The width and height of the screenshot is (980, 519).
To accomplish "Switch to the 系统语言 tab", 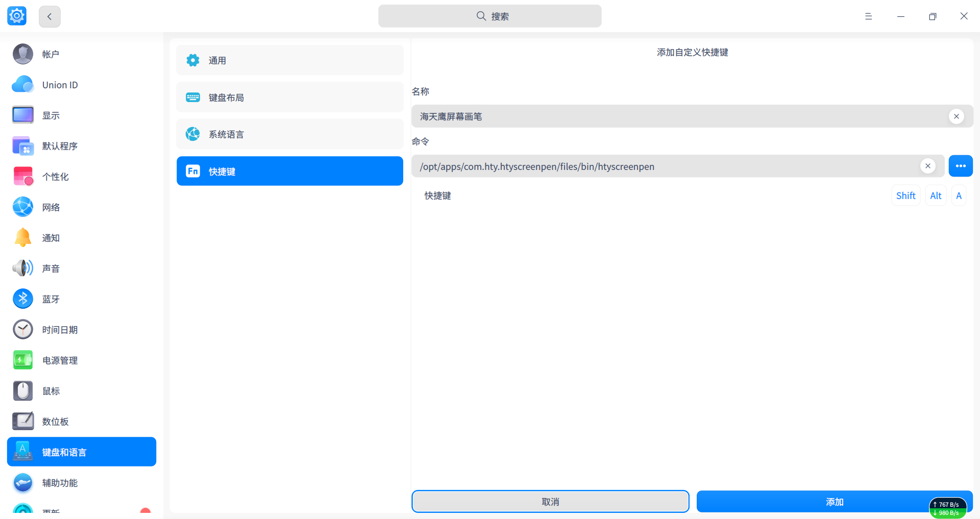I will pyautogui.click(x=290, y=134).
